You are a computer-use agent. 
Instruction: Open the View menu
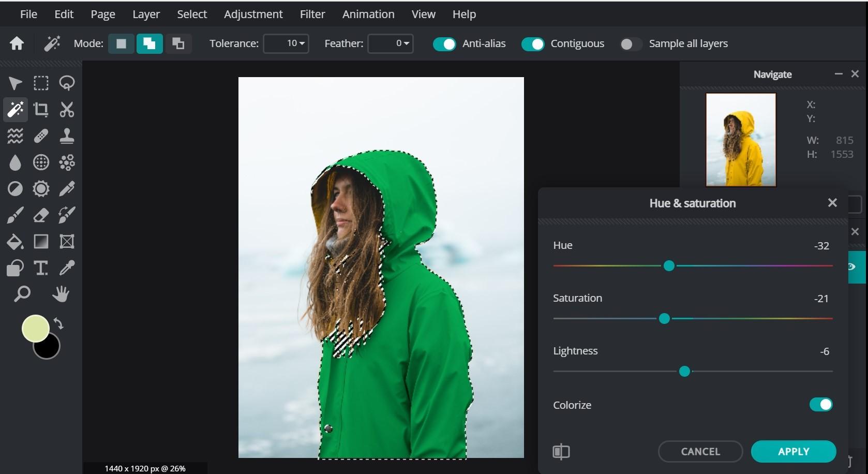[424, 14]
